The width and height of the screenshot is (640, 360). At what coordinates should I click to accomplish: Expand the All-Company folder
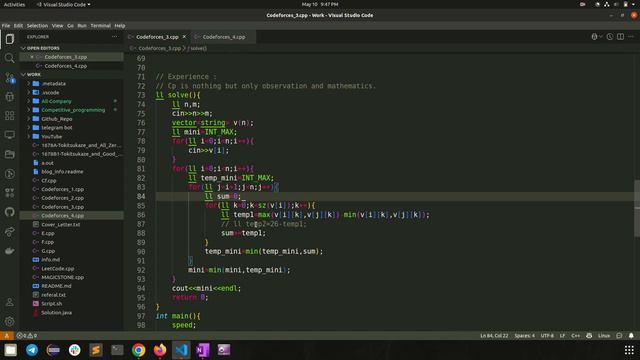coord(29,101)
